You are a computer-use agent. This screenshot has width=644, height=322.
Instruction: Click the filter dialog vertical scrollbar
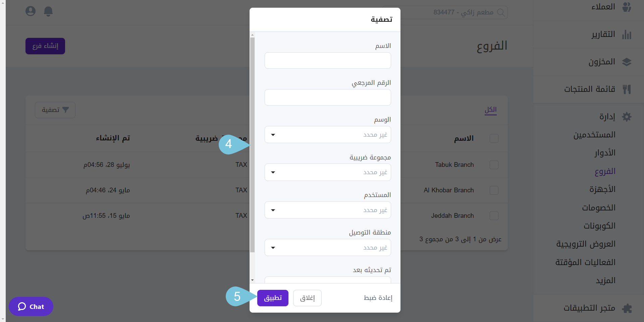[252, 145]
